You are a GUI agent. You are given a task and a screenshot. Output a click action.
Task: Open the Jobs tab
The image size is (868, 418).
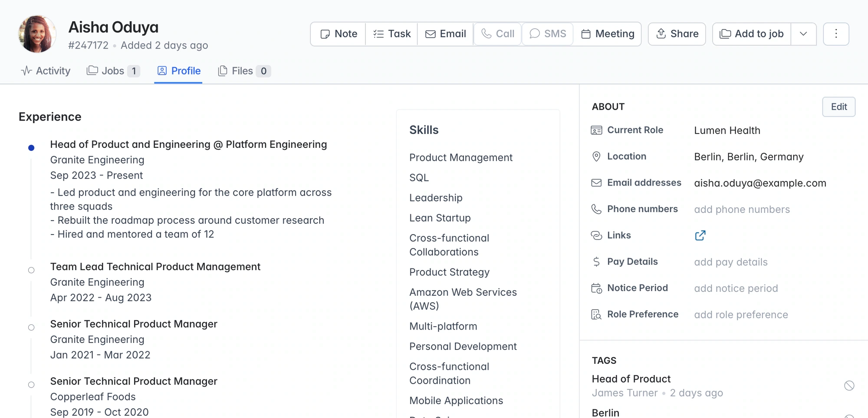pos(113,71)
